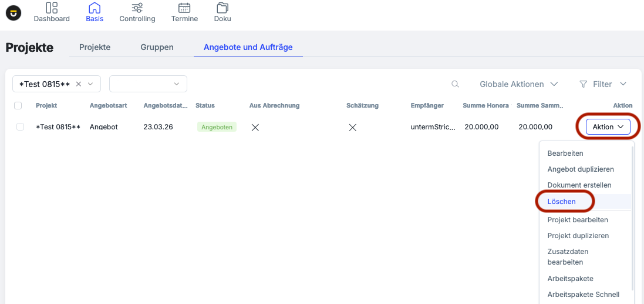Remove the *Test 0815** filter selection

pyautogui.click(x=79, y=84)
